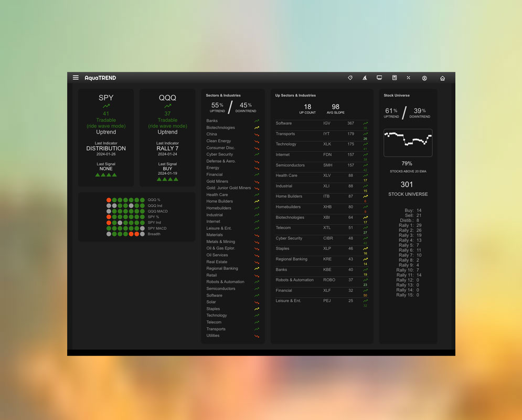Click the KRE ticker in Regional Banking row
522x420 pixels.
[327, 259]
